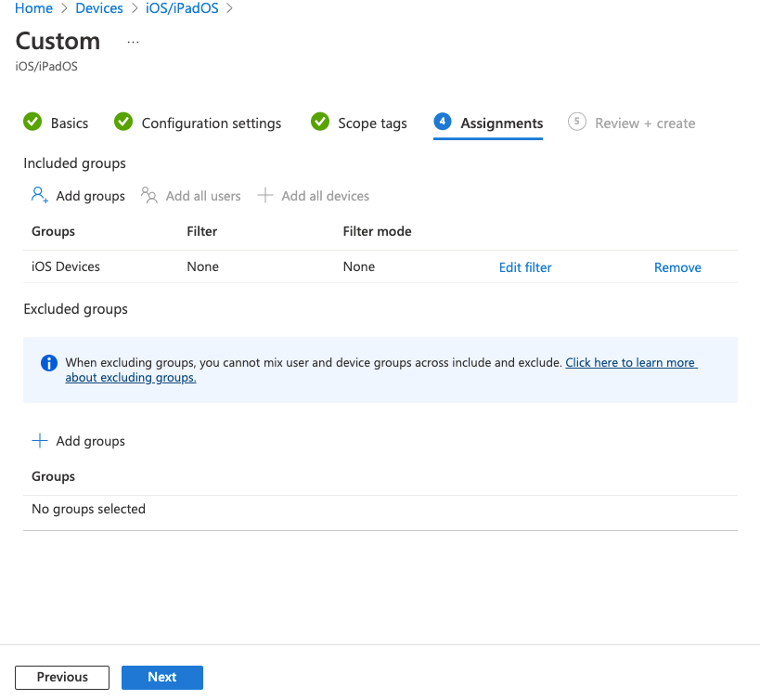Screen dimensions: 760x700
Task: Click the green checkmark icon beside Scope tags
Action: coord(320,123)
